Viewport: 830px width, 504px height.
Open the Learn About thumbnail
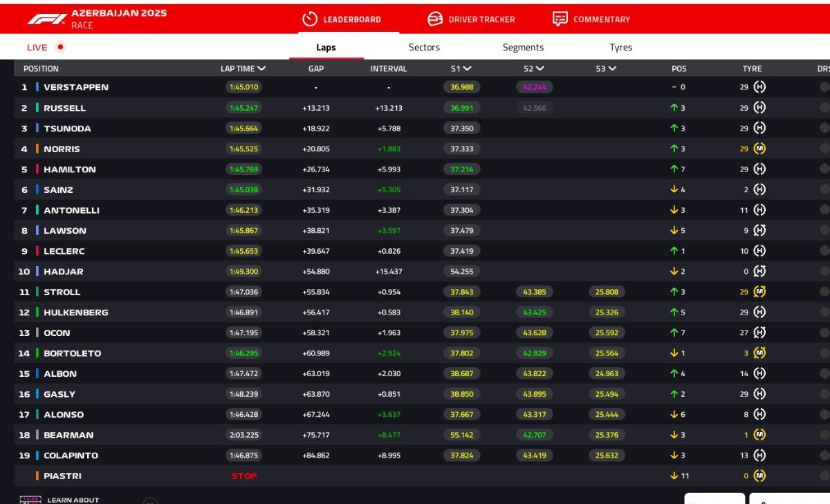click(30, 499)
